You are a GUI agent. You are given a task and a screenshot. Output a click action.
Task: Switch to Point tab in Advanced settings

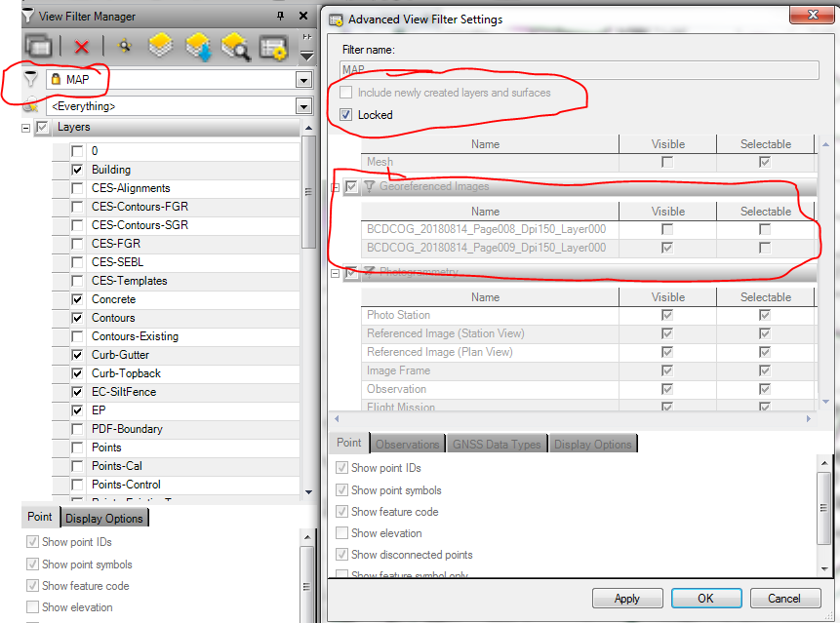[x=348, y=443]
